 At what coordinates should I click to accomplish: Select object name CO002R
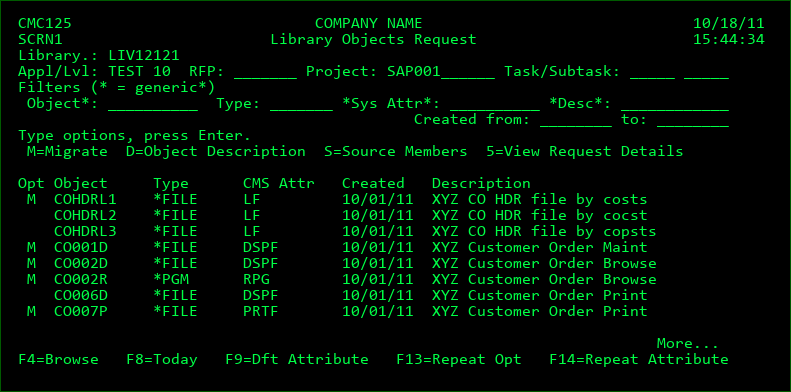81,279
